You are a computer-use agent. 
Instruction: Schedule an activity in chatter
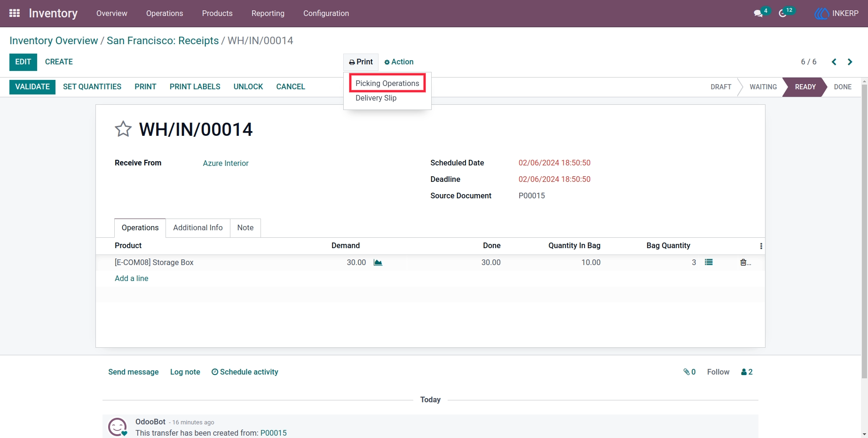click(x=245, y=372)
